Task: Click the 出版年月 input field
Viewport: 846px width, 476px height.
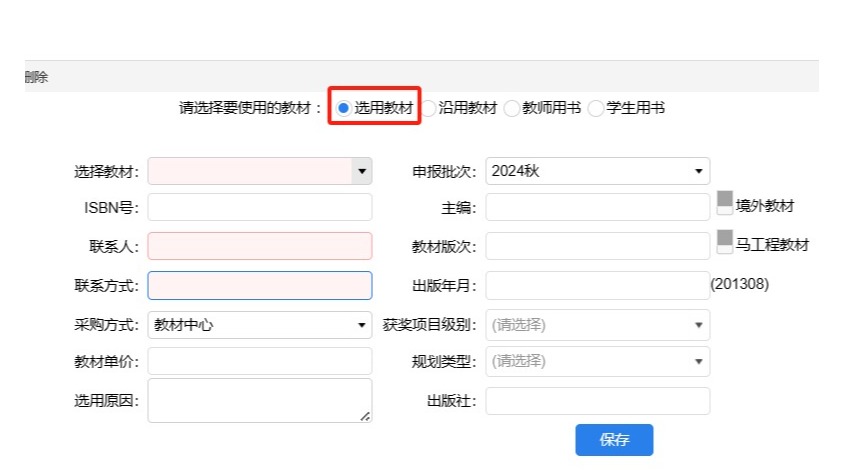Action: (x=597, y=285)
